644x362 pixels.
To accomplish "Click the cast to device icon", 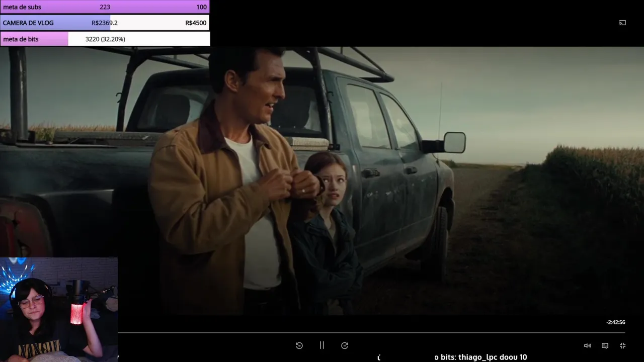I will tap(622, 23).
